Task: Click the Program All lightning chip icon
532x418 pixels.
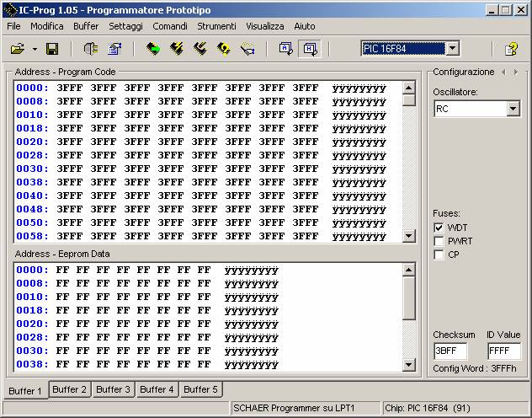Action: click(x=177, y=49)
